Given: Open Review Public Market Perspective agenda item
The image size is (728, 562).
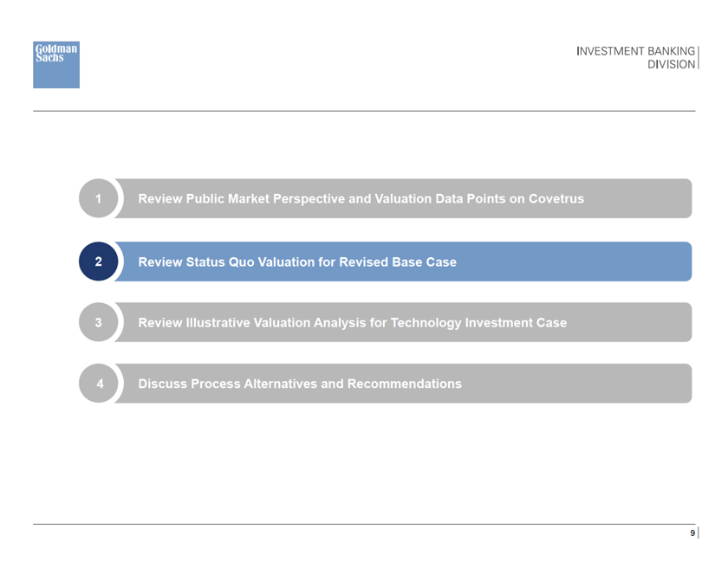Looking at the screenshot, I should 361,198.
